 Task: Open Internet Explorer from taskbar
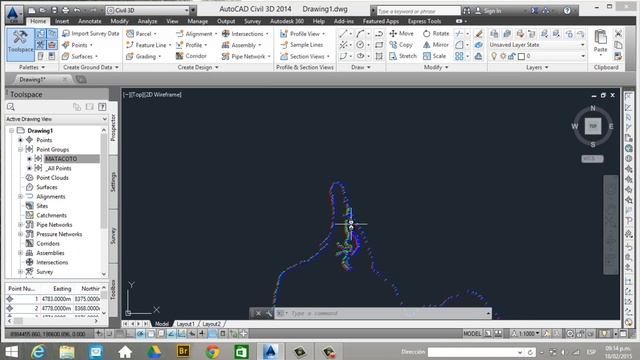[x=38, y=351]
